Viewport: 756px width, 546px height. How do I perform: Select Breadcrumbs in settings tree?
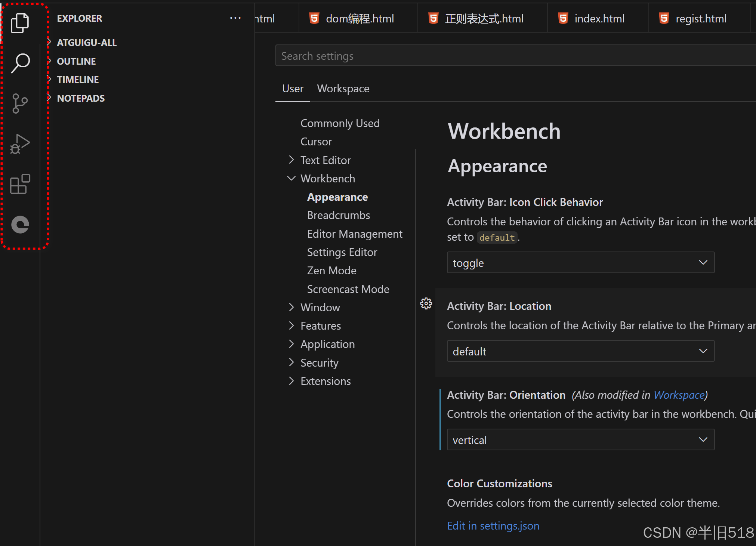pos(338,215)
